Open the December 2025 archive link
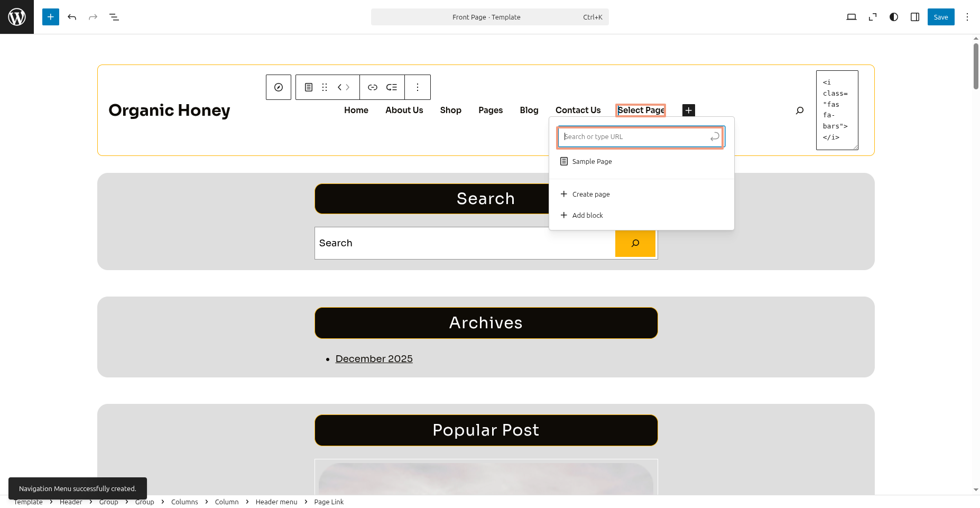 (374, 358)
